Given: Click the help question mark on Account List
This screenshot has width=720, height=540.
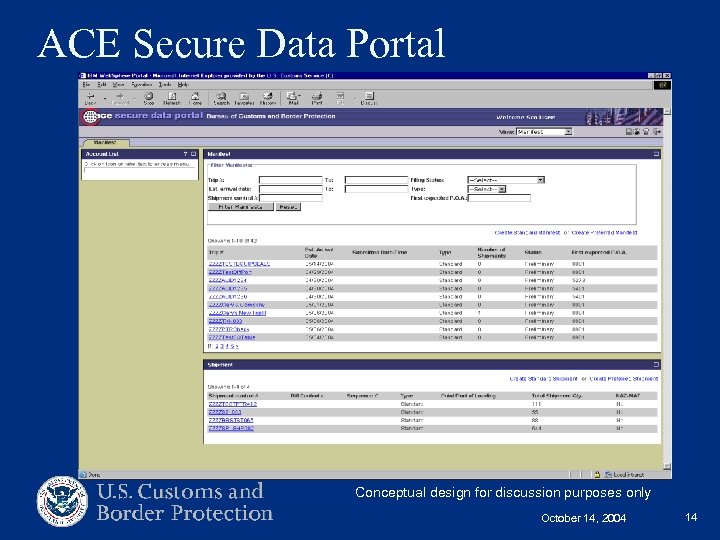Looking at the screenshot, I should tap(186, 154).
